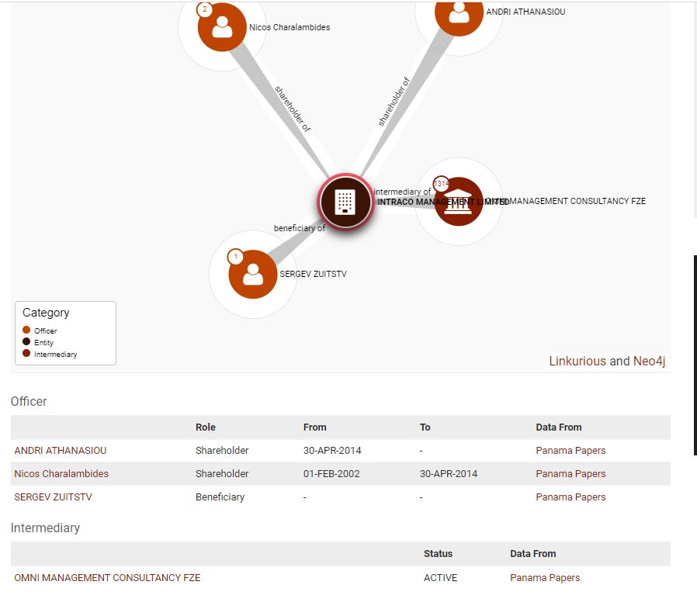697x616 pixels.
Task: Click the badge number 2 on Nicos node
Action: pos(205,10)
